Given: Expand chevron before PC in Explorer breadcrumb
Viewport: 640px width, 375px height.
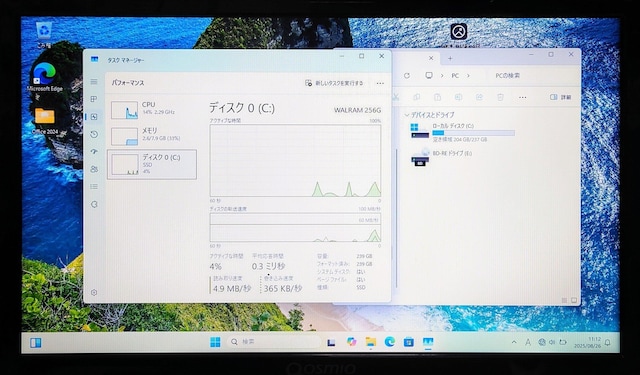Looking at the screenshot, I should (442, 75).
